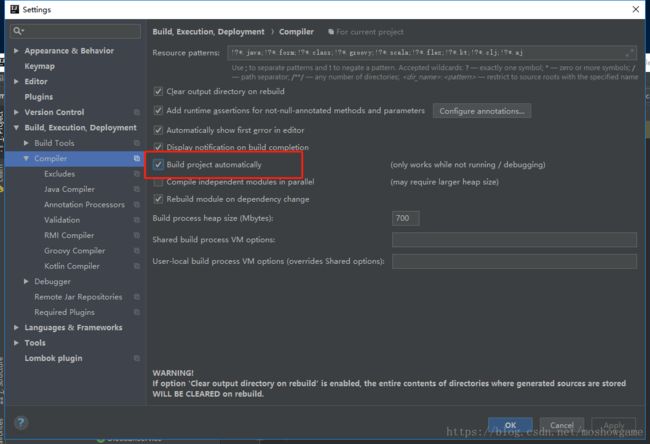This screenshot has height=444, width=650.
Task: Open Validation settings page
Action: 62,220
